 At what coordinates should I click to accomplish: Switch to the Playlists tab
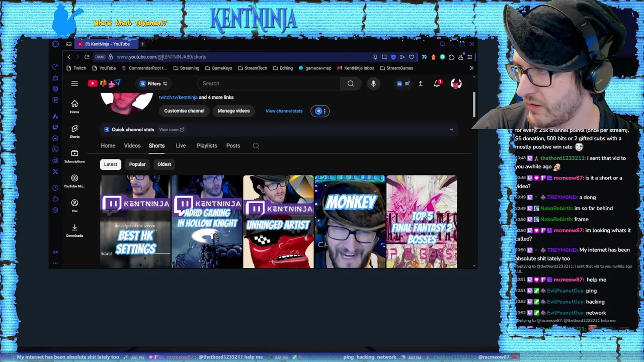tap(207, 146)
